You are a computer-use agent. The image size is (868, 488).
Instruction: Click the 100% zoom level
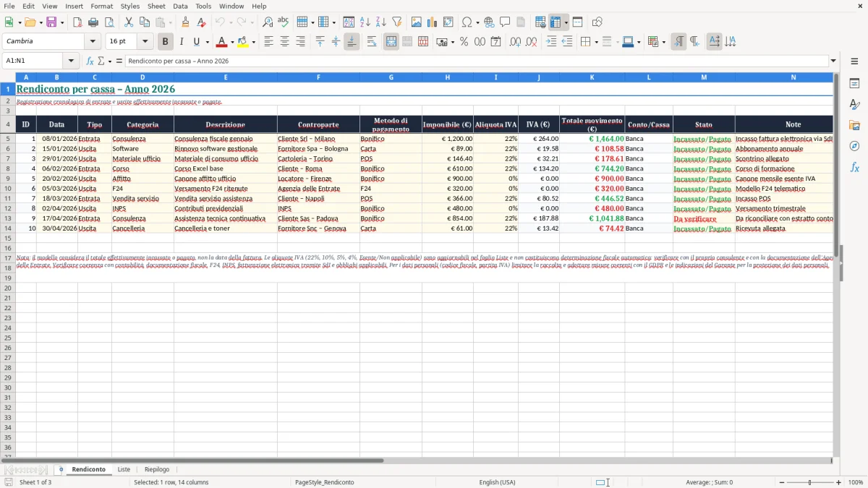pyautogui.click(x=856, y=482)
